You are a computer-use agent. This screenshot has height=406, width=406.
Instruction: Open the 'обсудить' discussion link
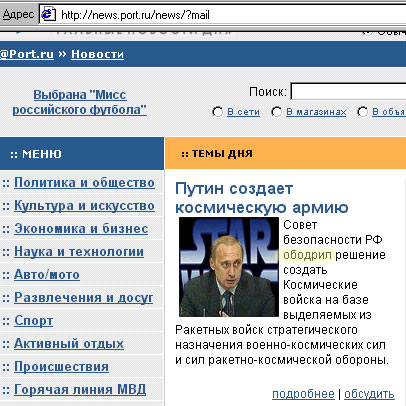click(369, 394)
